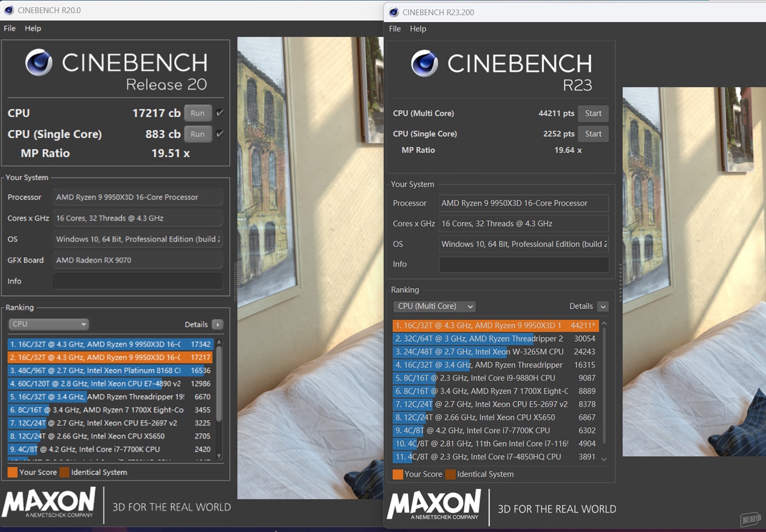Click the MAXON logo in the R20 window

[x=49, y=503]
